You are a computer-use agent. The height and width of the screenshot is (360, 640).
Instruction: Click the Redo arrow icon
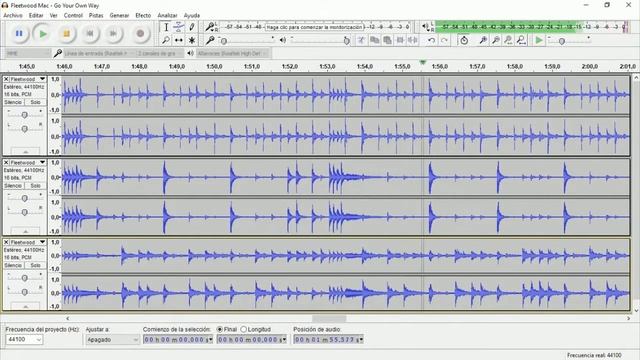[x=444, y=40]
